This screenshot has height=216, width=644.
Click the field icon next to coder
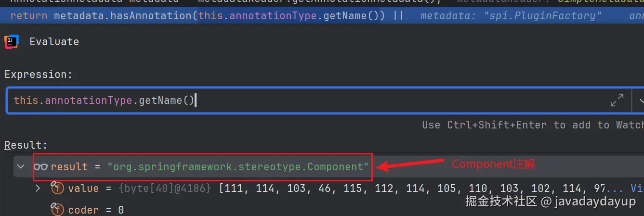[57, 210]
